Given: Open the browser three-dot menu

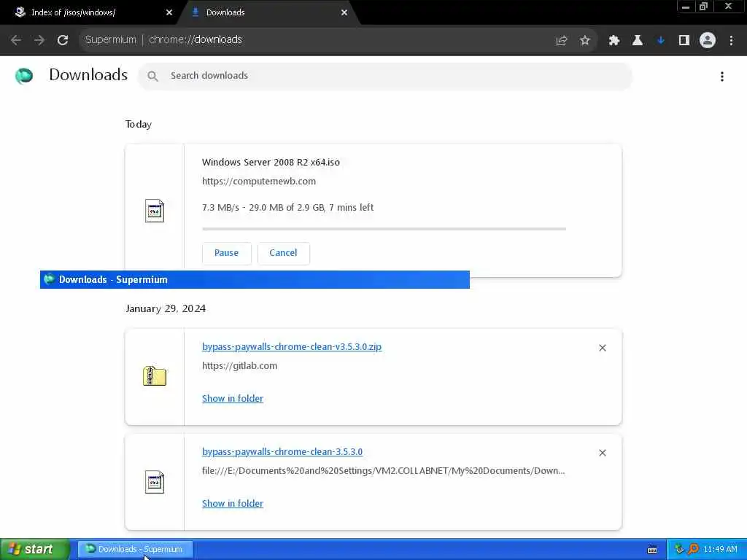Looking at the screenshot, I should pyautogui.click(x=731, y=41).
